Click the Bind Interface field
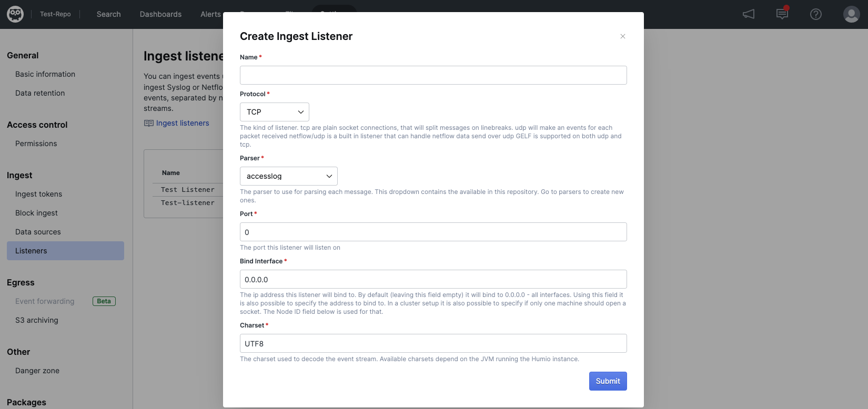Image resolution: width=868 pixels, height=409 pixels. point(433,279)
